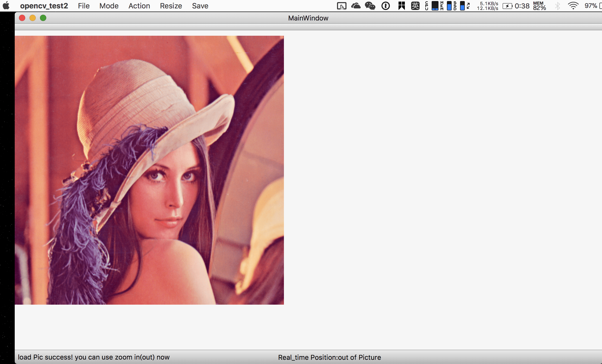602x364 pixels.
Task: Open the English input method icon
Action: 415,6
